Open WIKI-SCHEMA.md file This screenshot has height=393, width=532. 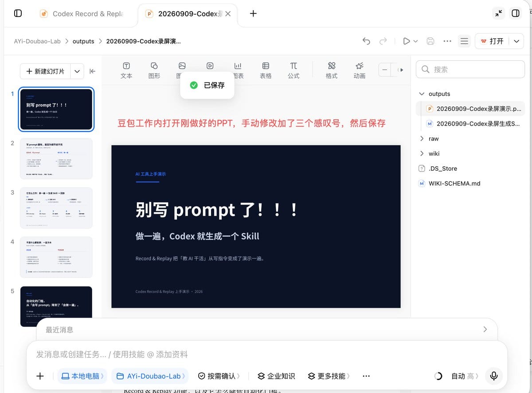pos(450,183)
